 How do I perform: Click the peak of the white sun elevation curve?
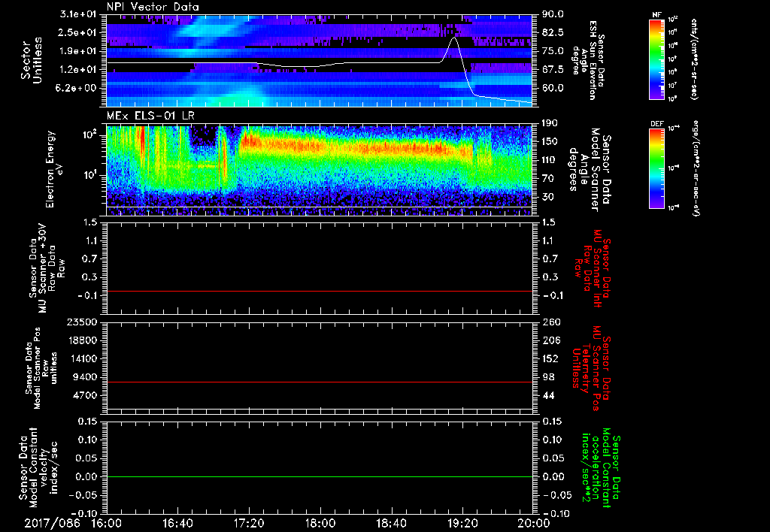pyautogui.click(x=453, y=37)
